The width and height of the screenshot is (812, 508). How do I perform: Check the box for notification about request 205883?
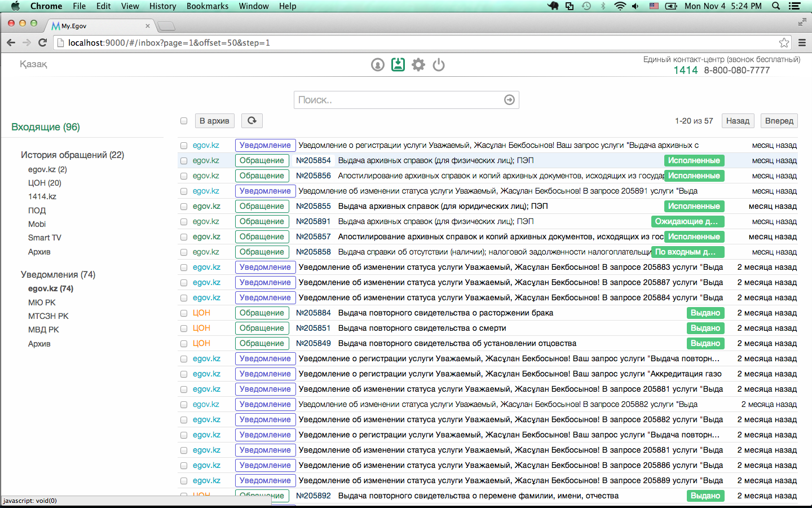click(x=184, y=268)
